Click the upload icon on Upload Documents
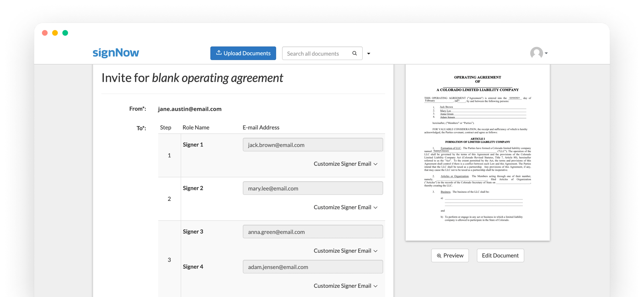Viewport: 644px width, 297px height. [219, 53]
